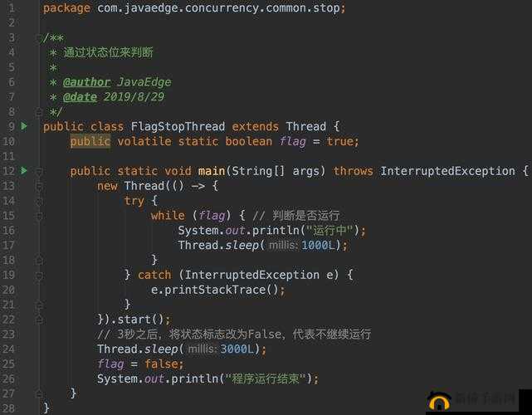Click line number 10 in the gutter

coord(9,141)
